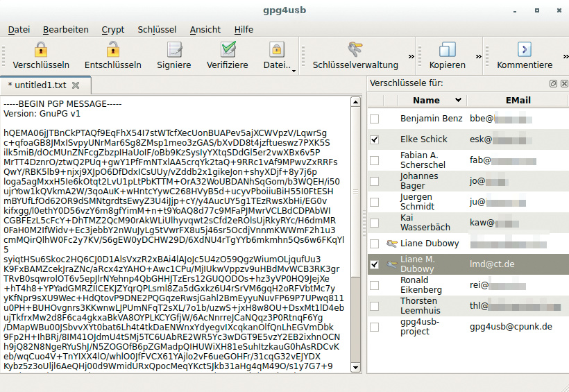Screen dimensions: 569x392
Task: Tick the gpg4usb-project key checkbox
Action: pos(375,327)
